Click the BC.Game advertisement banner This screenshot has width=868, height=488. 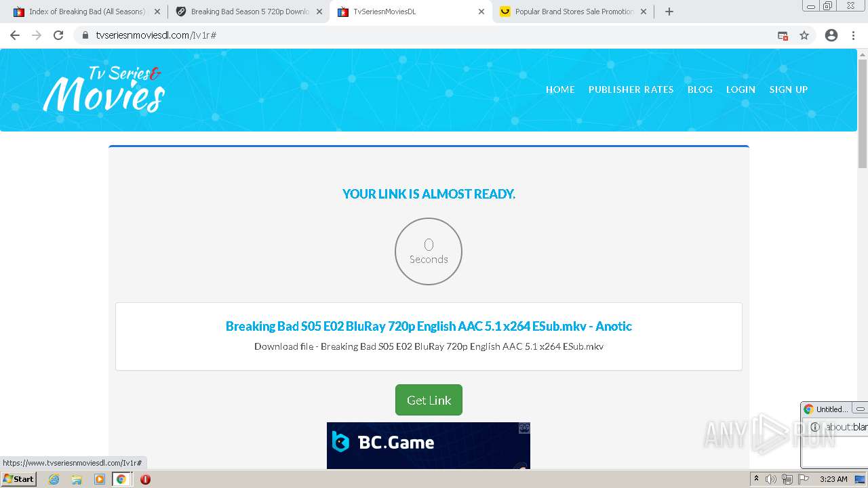429,445
